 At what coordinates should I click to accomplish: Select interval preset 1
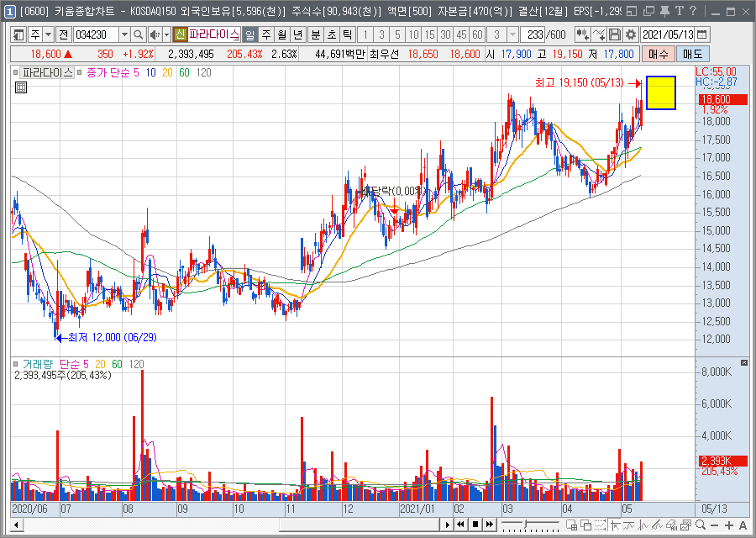[365, 34]
